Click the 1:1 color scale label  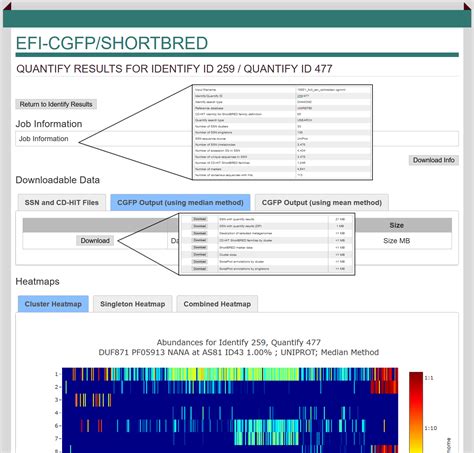pos(429,378)
